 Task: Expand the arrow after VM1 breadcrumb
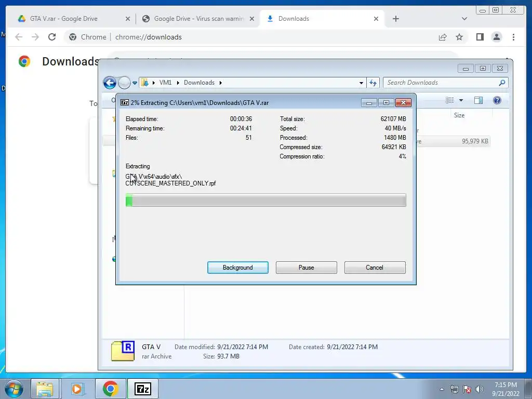178,83
